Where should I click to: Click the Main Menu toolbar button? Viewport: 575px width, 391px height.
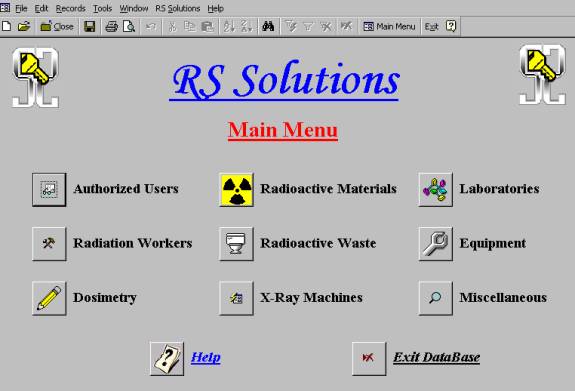389,26
